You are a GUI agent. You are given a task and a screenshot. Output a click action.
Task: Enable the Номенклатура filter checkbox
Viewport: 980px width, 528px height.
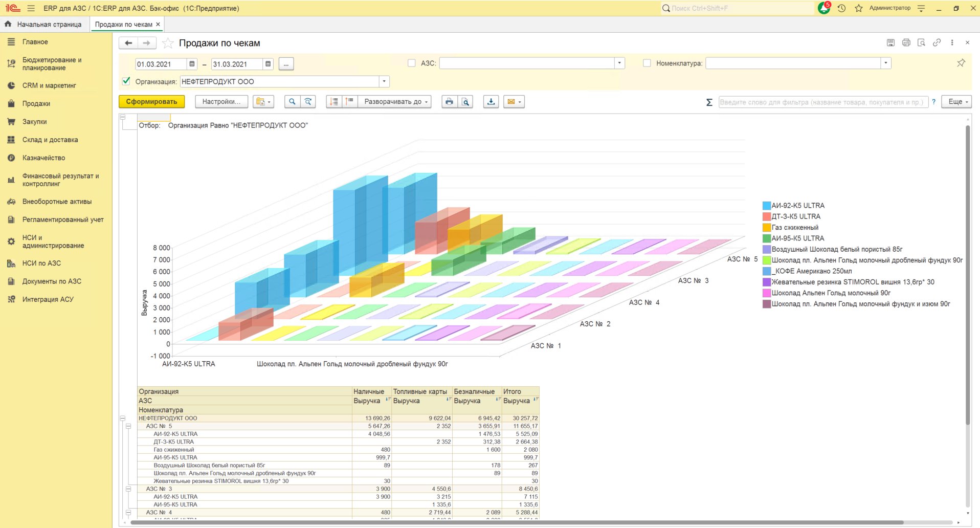[x=647, y=63]
